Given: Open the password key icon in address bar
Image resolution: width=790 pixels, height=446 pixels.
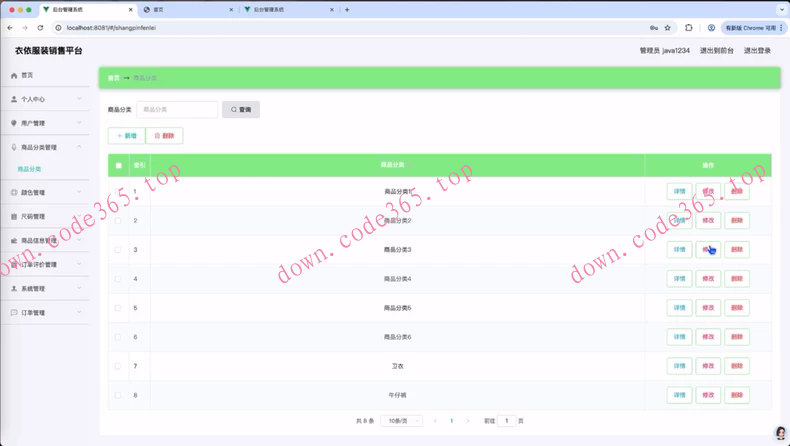Looking at the screenshot, I should (653, 28).
